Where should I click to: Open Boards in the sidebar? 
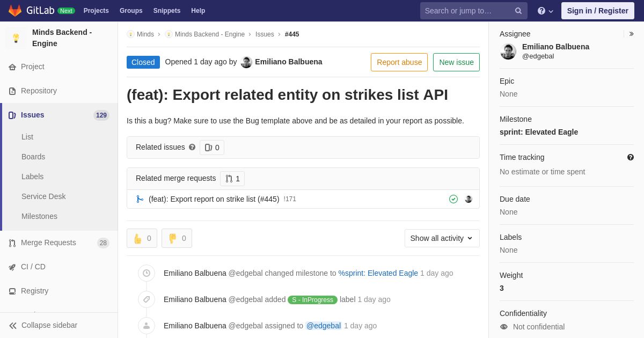33,157
